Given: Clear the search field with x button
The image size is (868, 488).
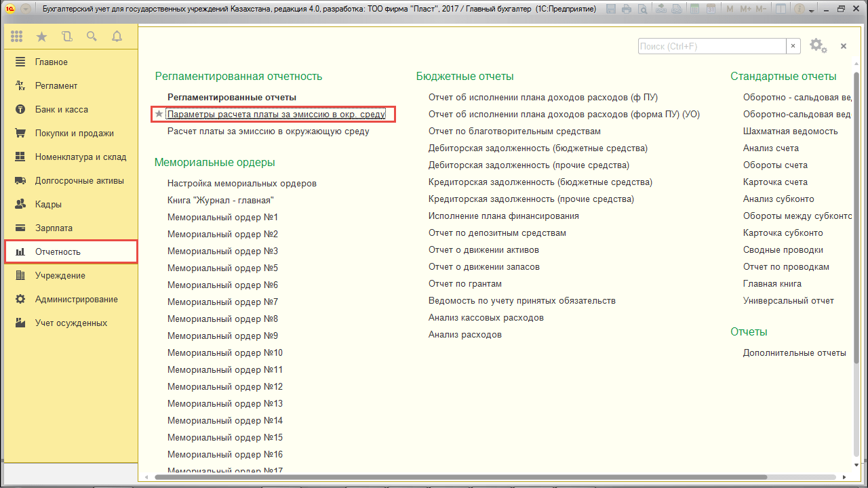Looking at the screenshot, I should point(793,46).
